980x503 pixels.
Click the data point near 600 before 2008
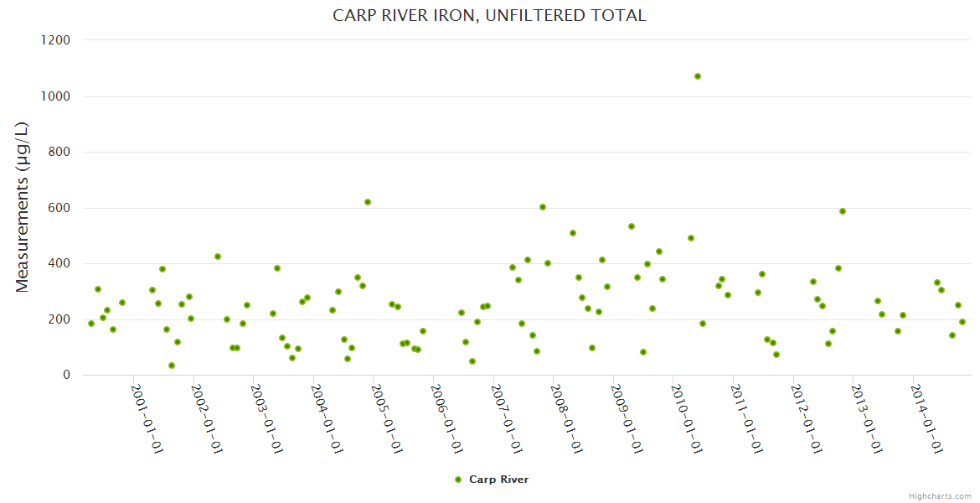pos(543,207)
